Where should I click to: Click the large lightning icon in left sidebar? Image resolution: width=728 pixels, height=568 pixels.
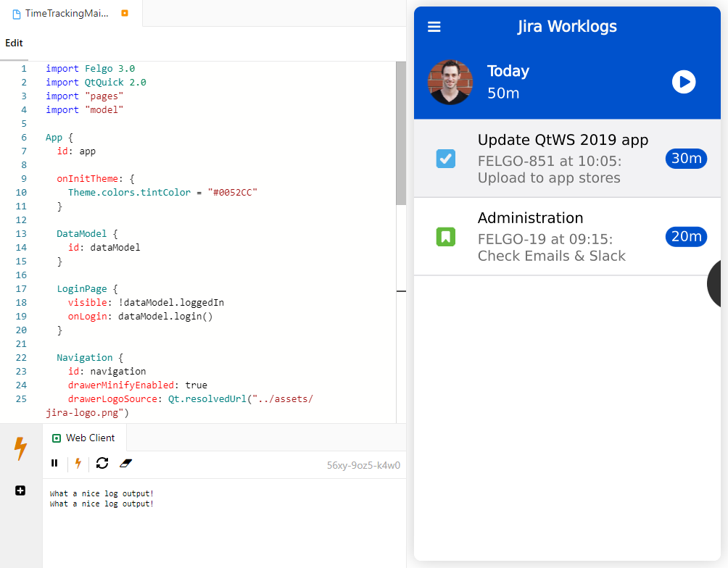coord(20,448)
